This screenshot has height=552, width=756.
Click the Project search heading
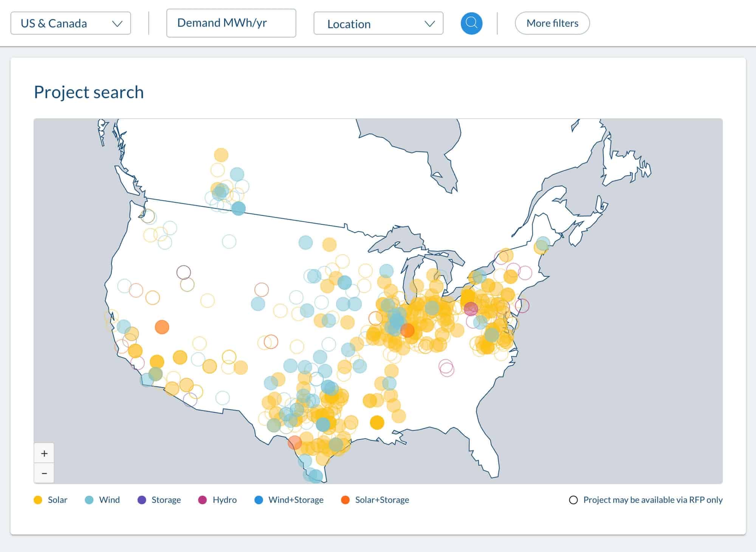pos(88,92)
